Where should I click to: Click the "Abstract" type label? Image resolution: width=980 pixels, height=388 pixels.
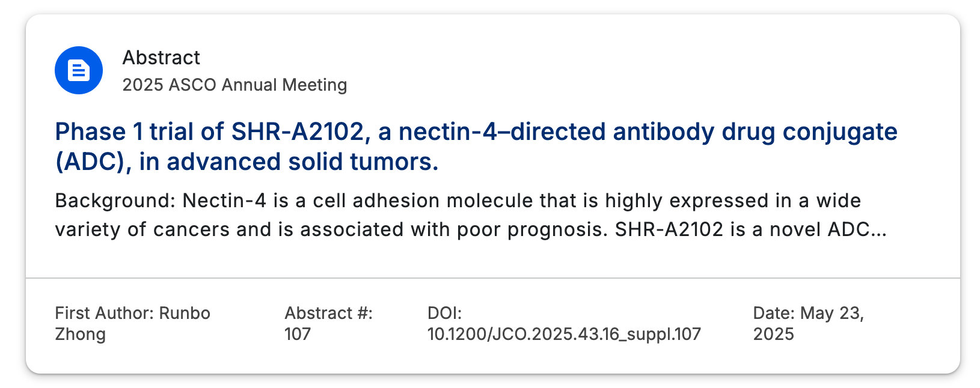[x=161, y=58]
